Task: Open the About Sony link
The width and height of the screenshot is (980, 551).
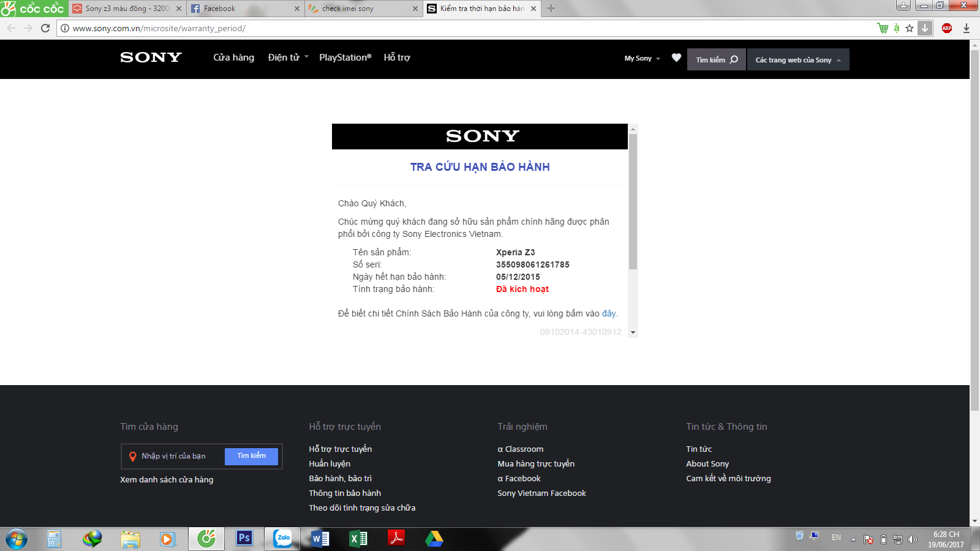Action: coord(707,463)
